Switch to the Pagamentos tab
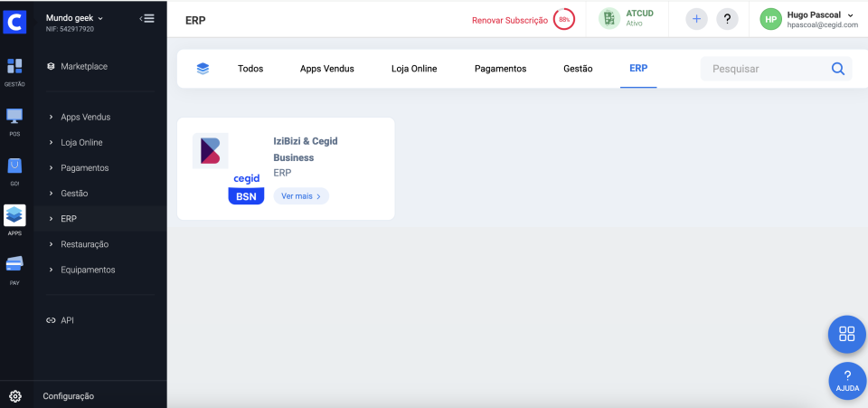 coord(500,69)
